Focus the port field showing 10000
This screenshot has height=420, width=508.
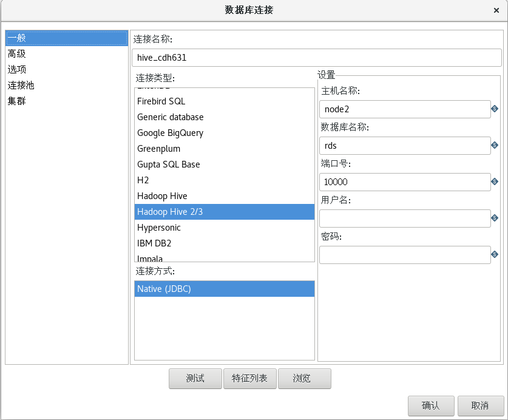pyautogui.click(x=405, y=182)
